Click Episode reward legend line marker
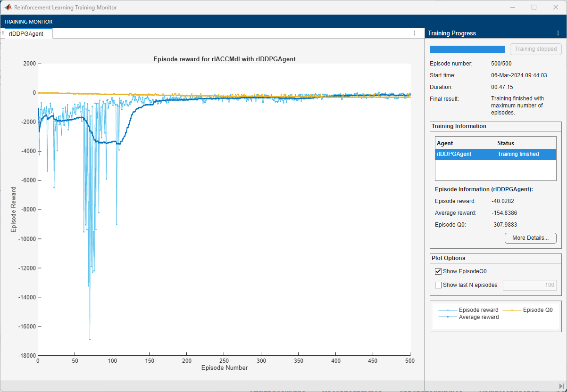Viewport: 567px width, 392px height. pyautogui.click(x=448, y=310)
